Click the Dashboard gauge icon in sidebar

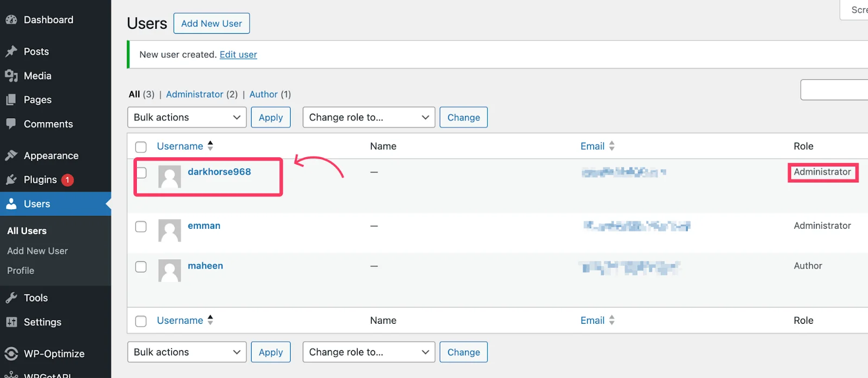pyautogui.click(x=11, y=20)
